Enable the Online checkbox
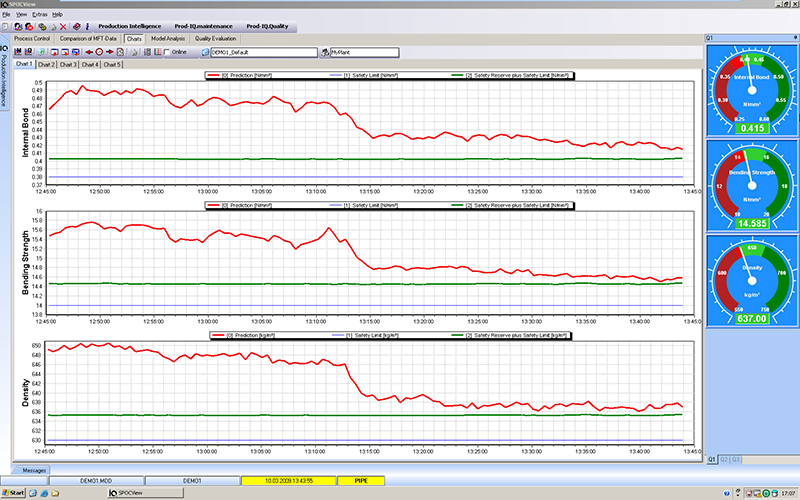 (x=167, y=51)
